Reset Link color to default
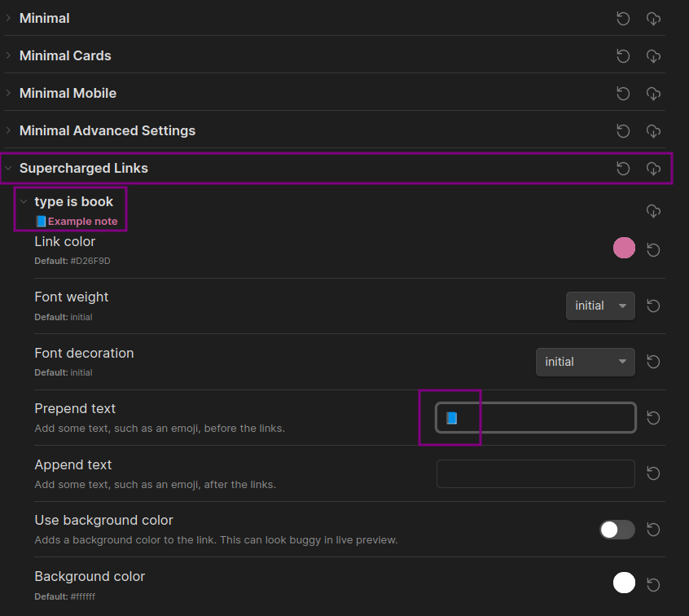 pyautogui.click(x=653, y=250)
